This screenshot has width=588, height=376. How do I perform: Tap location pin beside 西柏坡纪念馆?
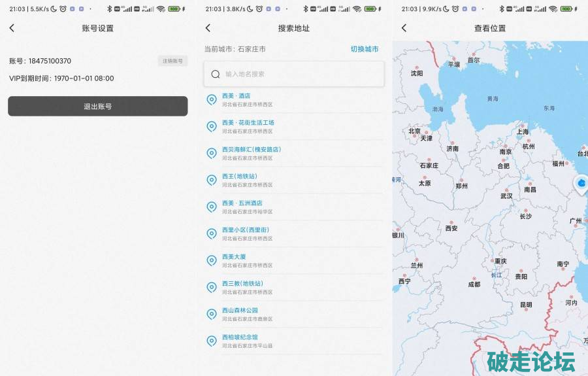tap(211, 341)
